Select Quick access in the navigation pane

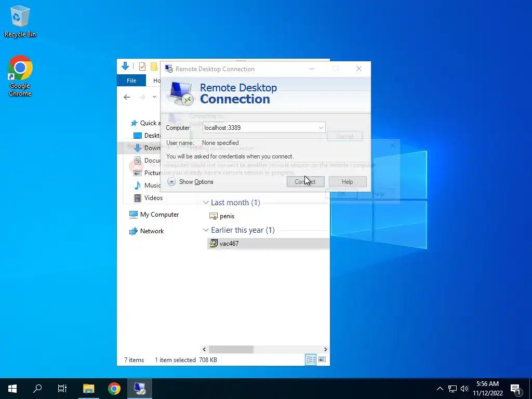(x=146, y=123)
